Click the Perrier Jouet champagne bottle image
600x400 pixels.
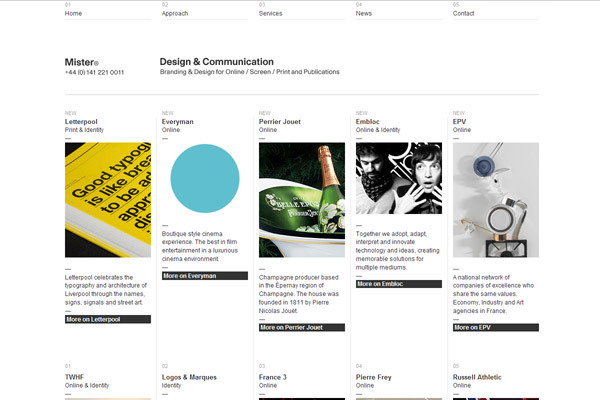pyautogui.click(x=302, y=200)
